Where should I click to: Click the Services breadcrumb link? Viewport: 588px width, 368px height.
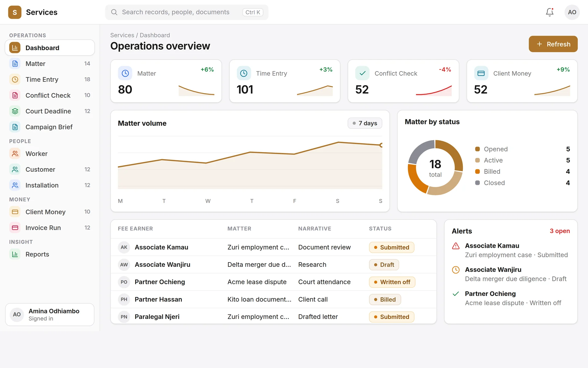pyautogui.click(x=122, y=35)
